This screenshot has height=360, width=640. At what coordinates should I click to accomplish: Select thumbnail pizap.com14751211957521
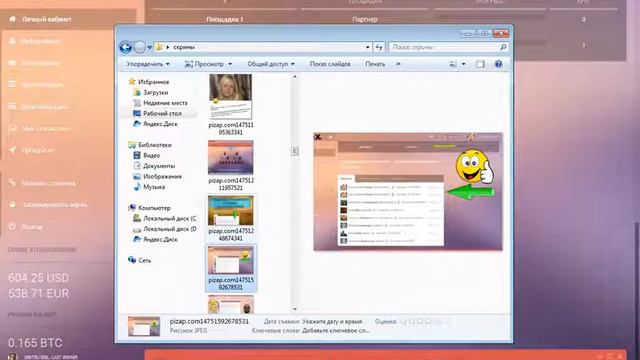click(x=231, y=158)
